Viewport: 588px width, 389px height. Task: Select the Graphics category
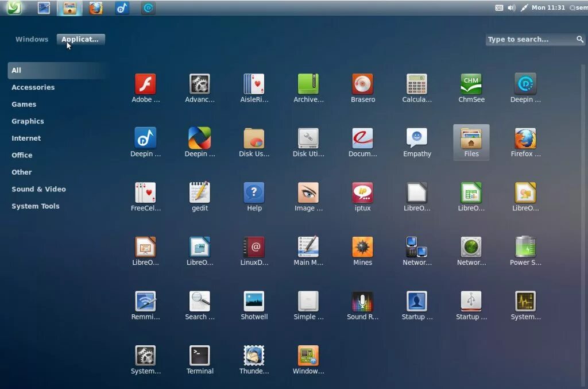28,121
